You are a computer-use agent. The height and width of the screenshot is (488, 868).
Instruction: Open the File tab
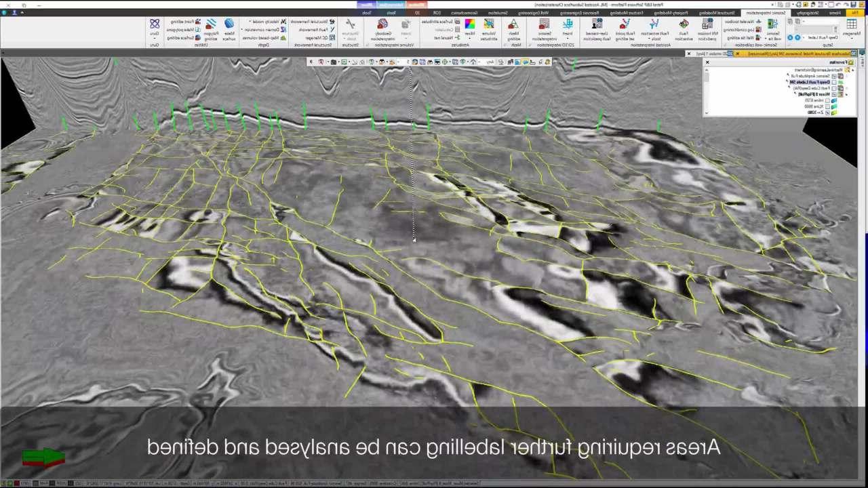click(x=855, y=13)
